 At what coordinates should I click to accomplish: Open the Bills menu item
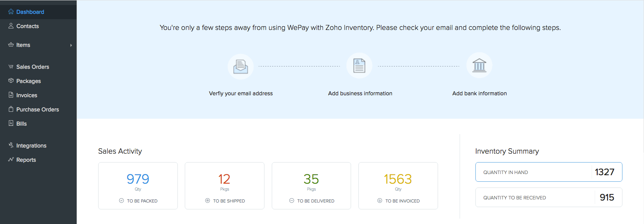22,124
